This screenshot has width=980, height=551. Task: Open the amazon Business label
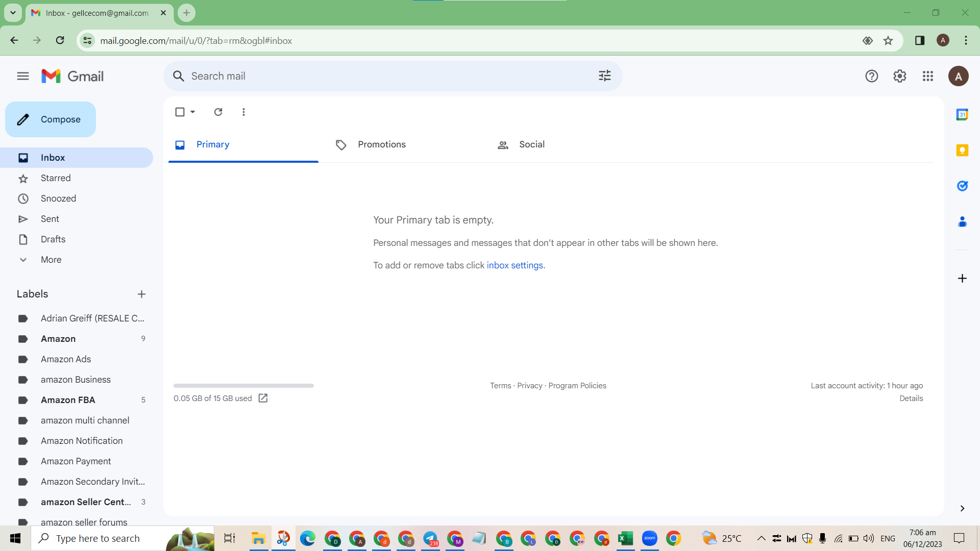(x=77, y=380)
